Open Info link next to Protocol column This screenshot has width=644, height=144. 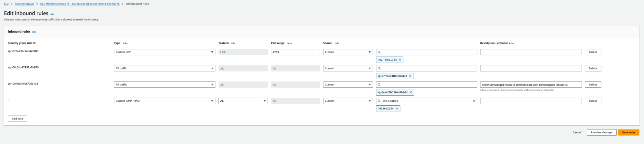233,43
